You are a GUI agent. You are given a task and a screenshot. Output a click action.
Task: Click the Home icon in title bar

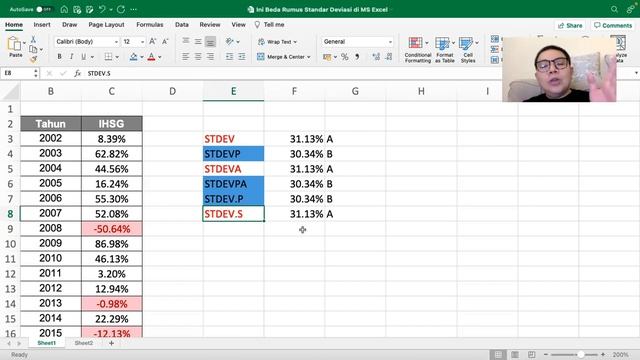(64, 9)
